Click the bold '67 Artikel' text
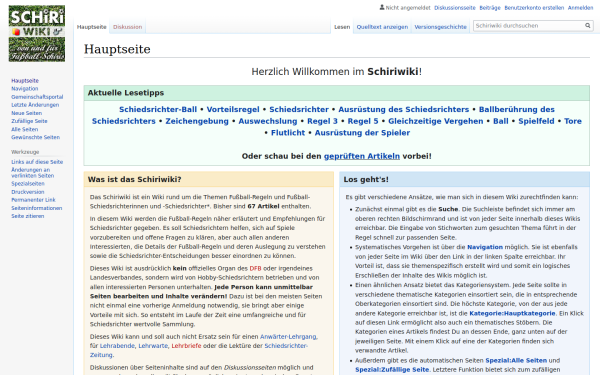The image size is (600, 375). click(x=263, y=206)
